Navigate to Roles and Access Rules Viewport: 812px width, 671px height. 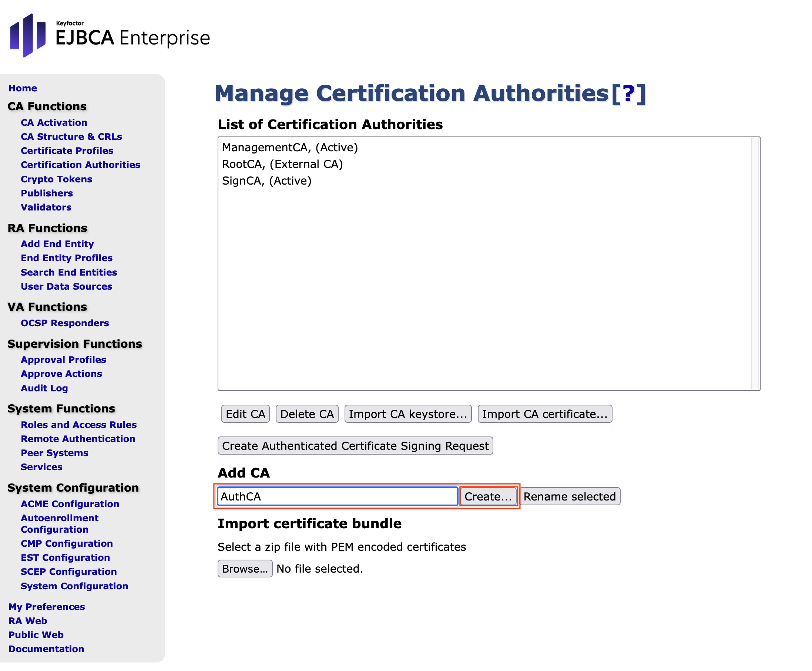tap(78, 425)
